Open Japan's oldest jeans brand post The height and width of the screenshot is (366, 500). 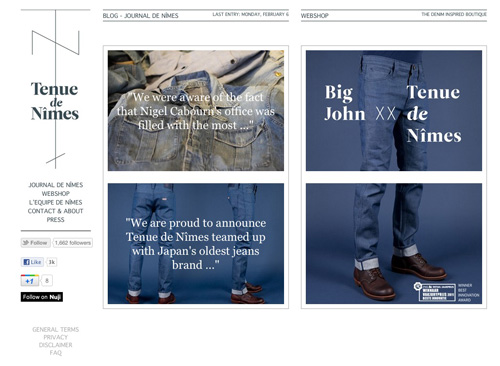[x=196, y=244]
